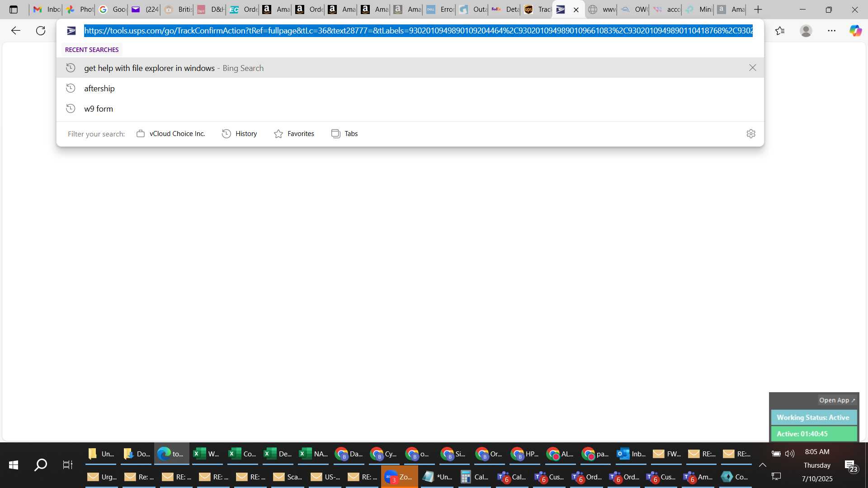
Task: Open the Favorites star icon in toolbar
Action: pos(780,31)
